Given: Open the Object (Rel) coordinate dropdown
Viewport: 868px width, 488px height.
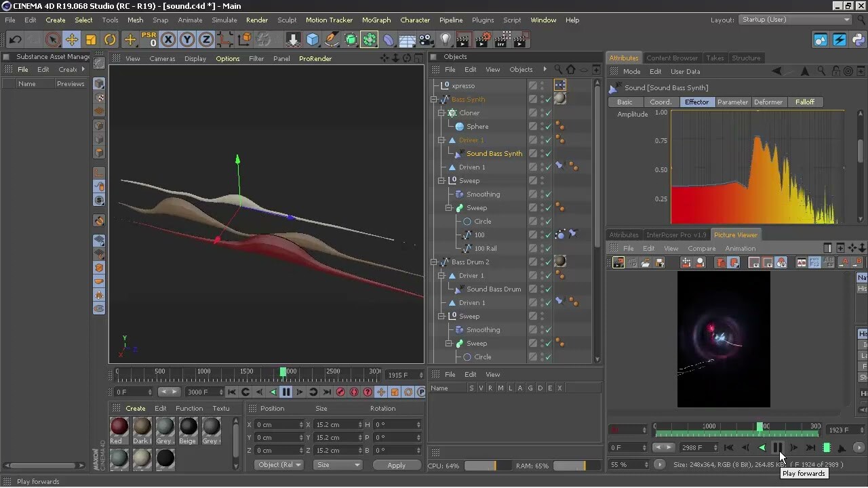Looking at the screenshot, I should (x=278, y=465).
